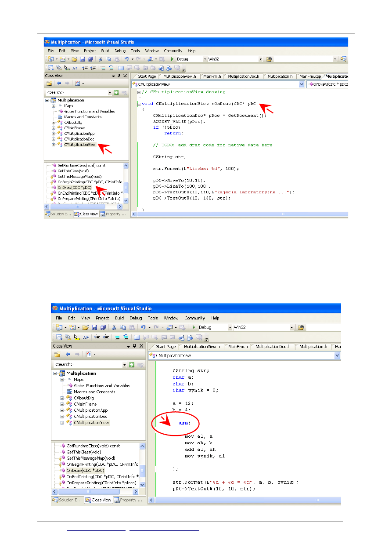Click Start Debugging play icon in upper window
Viewport: 392px width, 555px height.
tap(173, 59)
